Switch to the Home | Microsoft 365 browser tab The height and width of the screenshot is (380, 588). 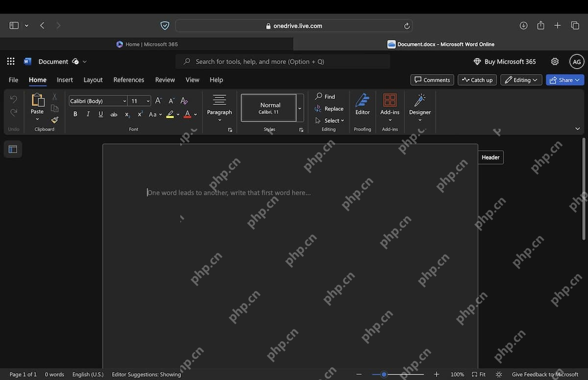click(x=147, y=44)
